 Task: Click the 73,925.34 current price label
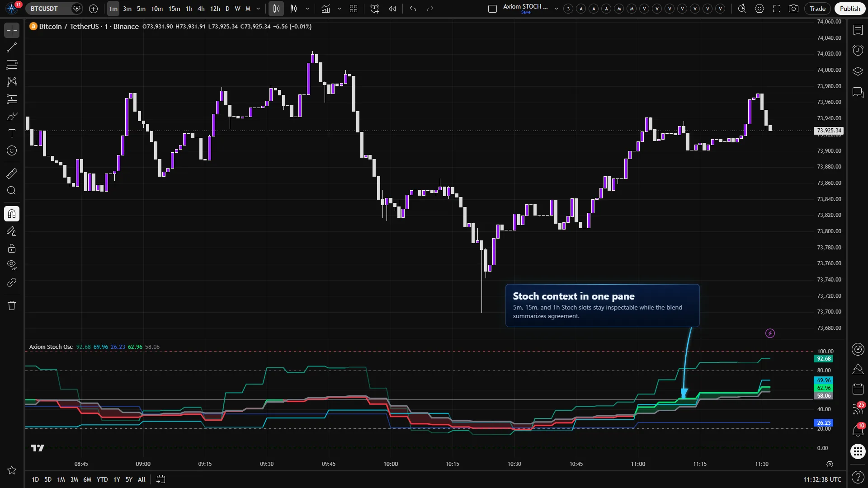click(x=829, y=131)
